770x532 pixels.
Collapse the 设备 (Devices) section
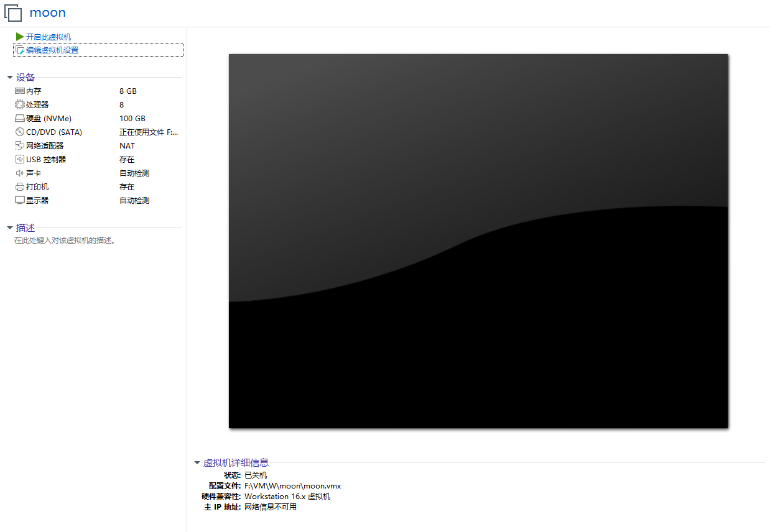tap(10, 78)
